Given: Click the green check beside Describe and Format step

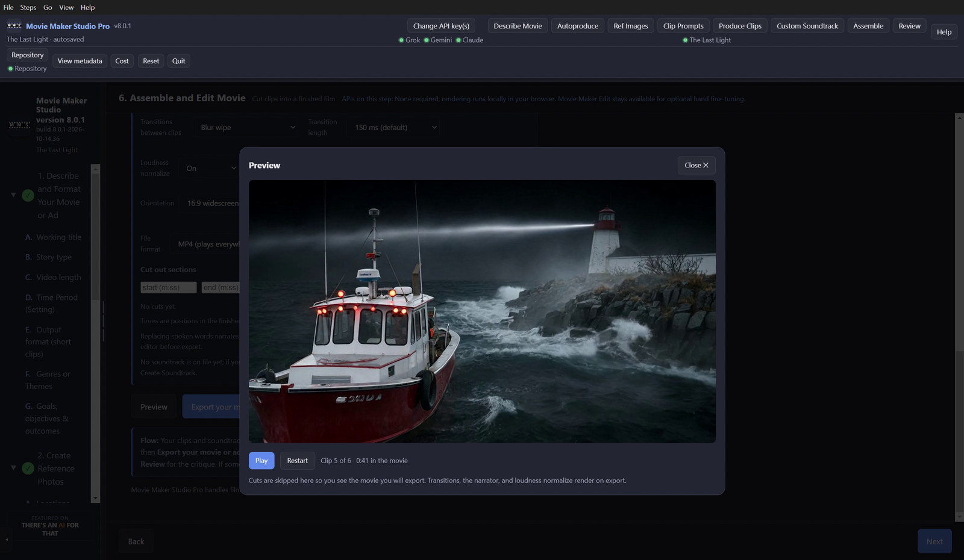Looking at the screenshot, I should pyautogui.click(x=28, y=195).
